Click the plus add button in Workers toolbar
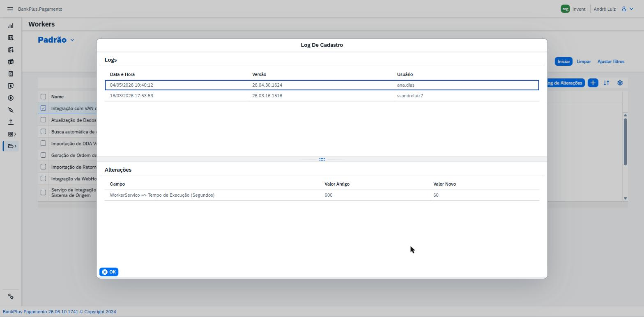This screenshot has height=317, width=644. (593, 83)
